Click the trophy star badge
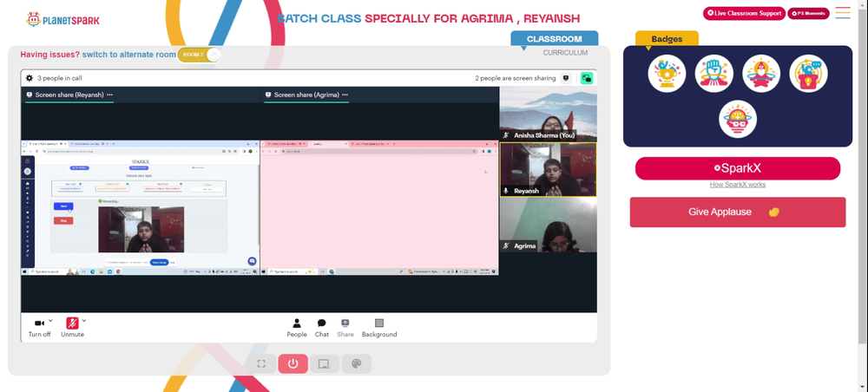This screenshot has width=868, height=392. tap(667, 74)
